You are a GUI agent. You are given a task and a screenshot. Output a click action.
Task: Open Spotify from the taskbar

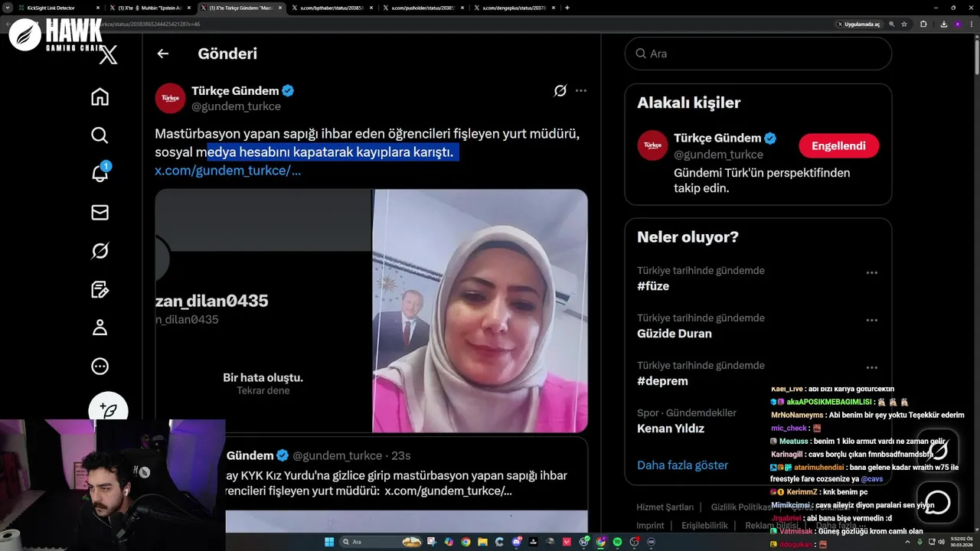tap(617, 542)
